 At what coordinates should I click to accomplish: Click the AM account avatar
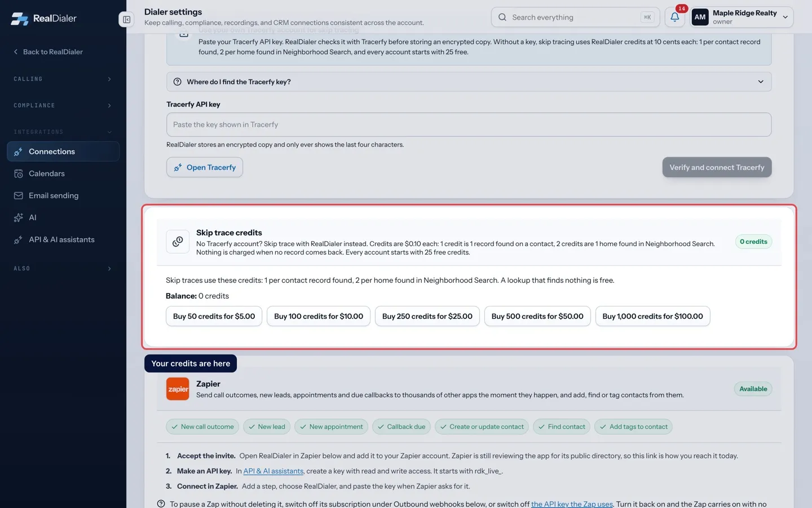700,17
